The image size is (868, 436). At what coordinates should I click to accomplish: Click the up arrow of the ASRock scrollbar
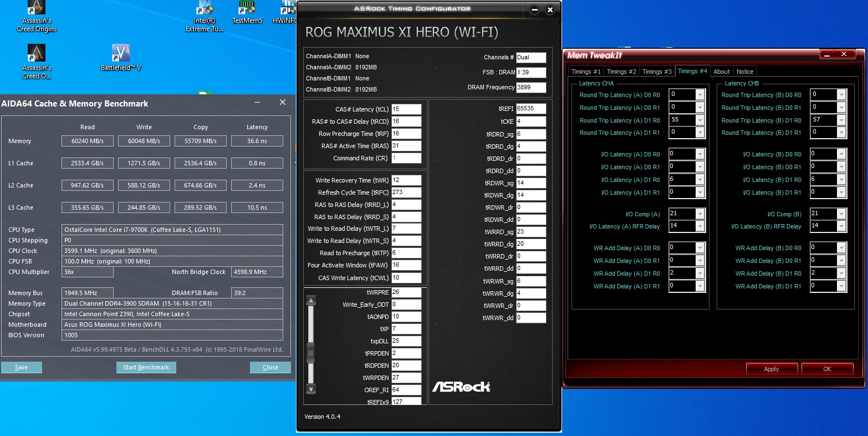(311, 301)
